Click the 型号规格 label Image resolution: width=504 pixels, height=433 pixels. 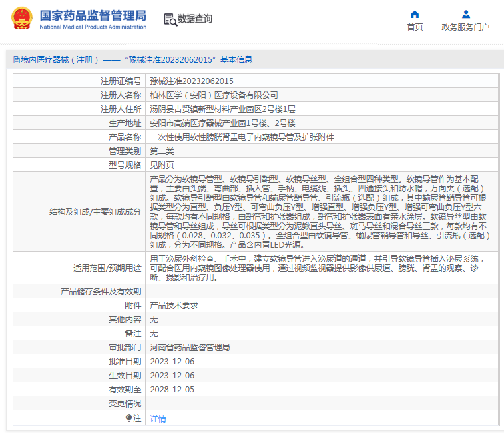(125, 165)
